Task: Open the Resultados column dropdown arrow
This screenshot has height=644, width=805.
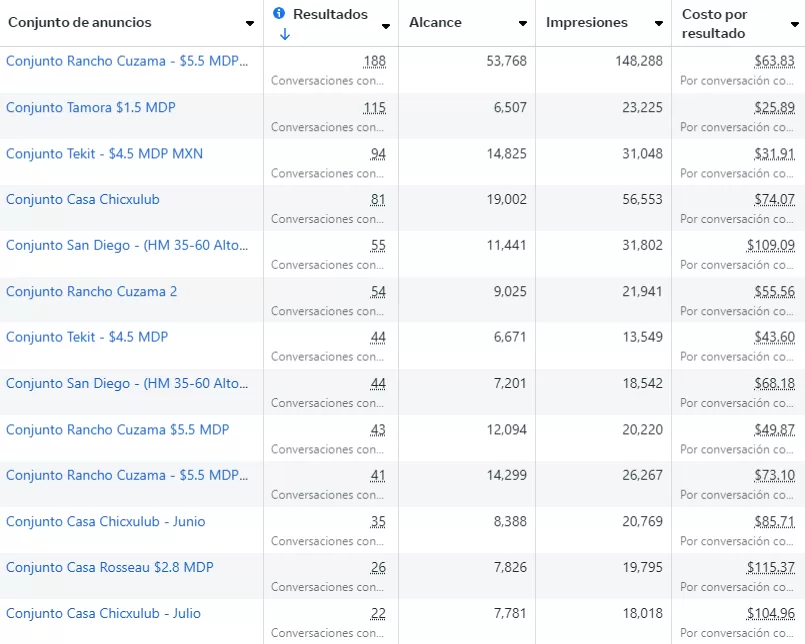Action: 386,25
